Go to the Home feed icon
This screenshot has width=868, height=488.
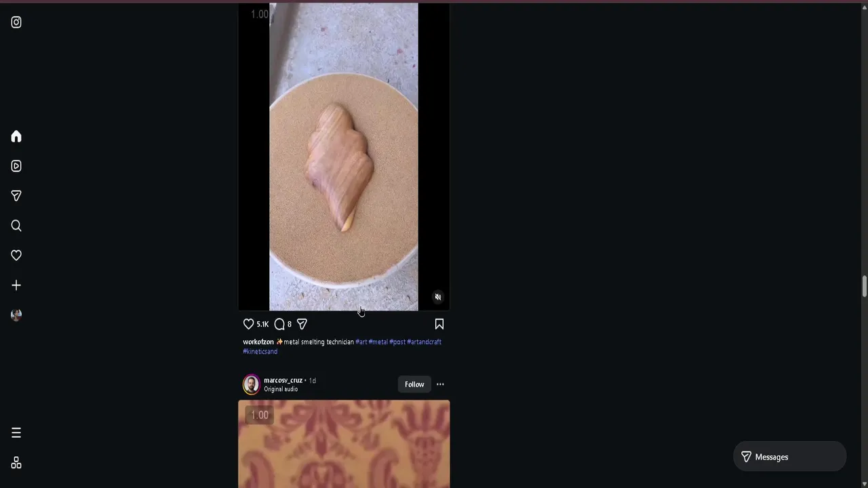coord(16,136)
